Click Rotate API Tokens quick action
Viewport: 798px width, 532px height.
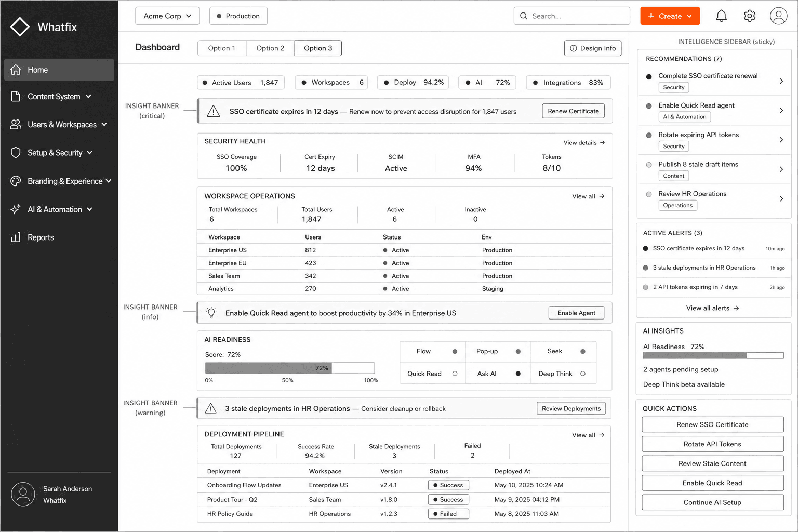[x=713, y=444]
